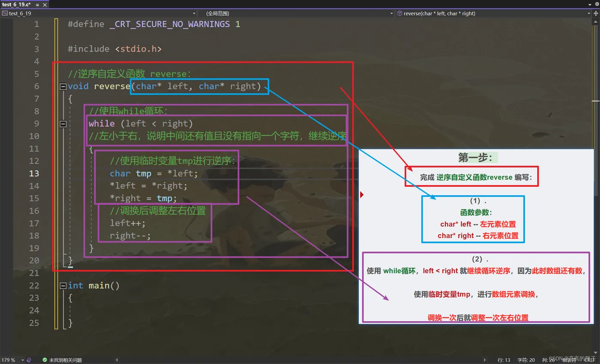Click the 未找到相关问题 status text
The image size is (600, 364).
[x=66, y=360]
